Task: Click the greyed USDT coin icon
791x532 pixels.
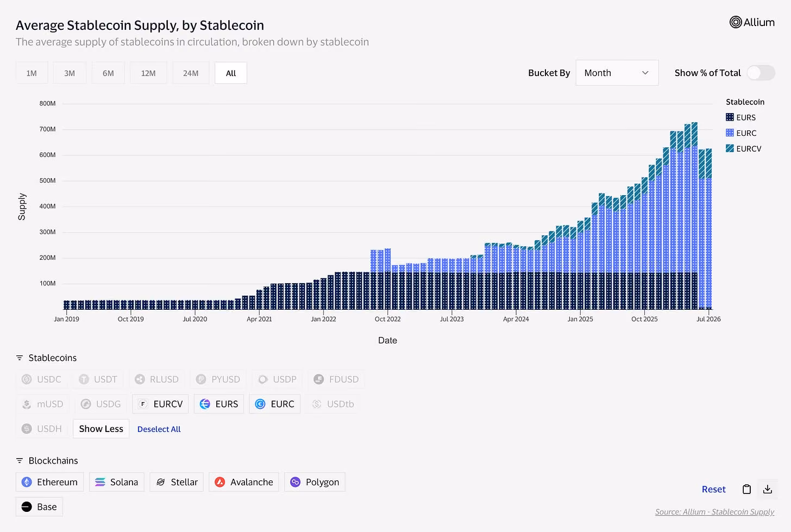Action: (84, 379)
